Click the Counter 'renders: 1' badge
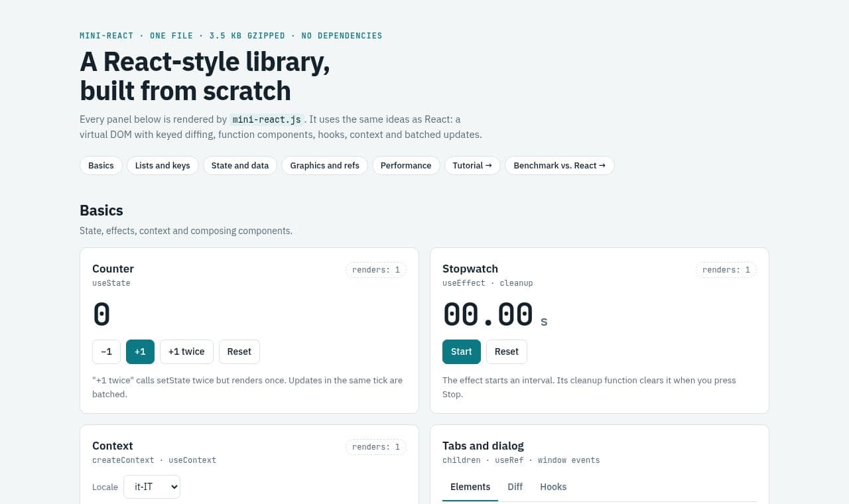This screenshot has height=504, width=849. click(376, 270)
